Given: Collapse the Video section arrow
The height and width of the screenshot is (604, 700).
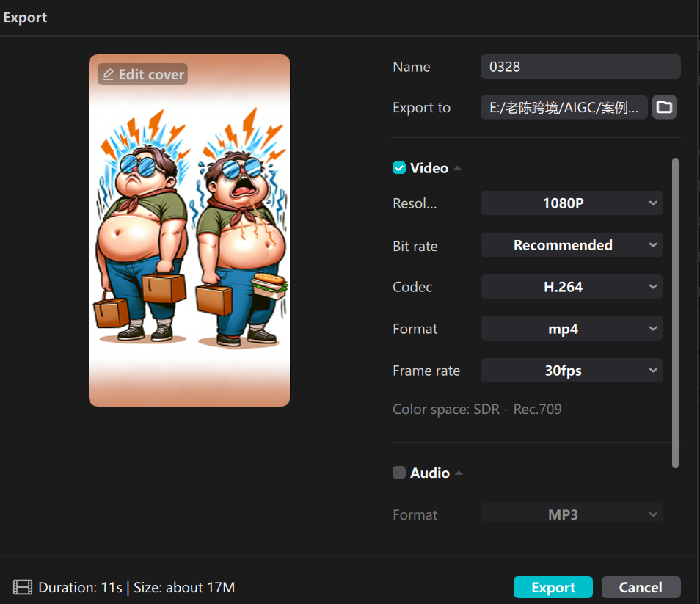Looking at the screenshot, I should click(x=457, y=168).
